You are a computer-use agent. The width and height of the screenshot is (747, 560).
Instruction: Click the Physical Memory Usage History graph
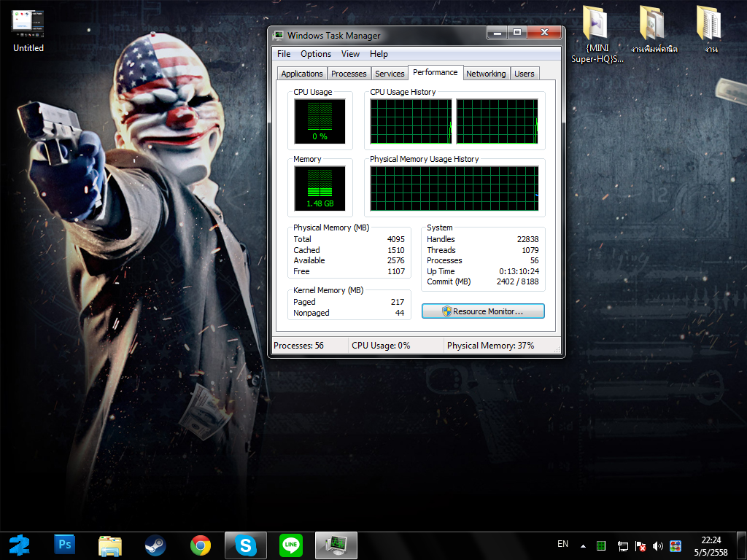(454, 189)
